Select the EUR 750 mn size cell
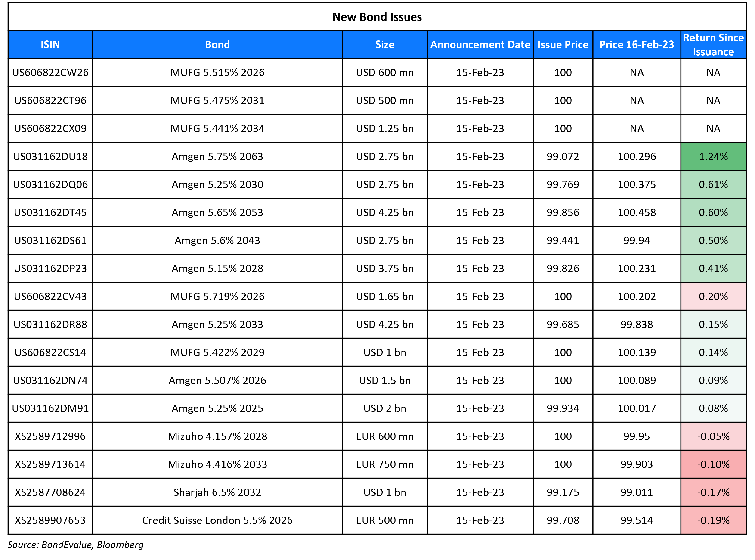Image resolution: width=755 pixels, height=560 pixels. tap(385, 464)
